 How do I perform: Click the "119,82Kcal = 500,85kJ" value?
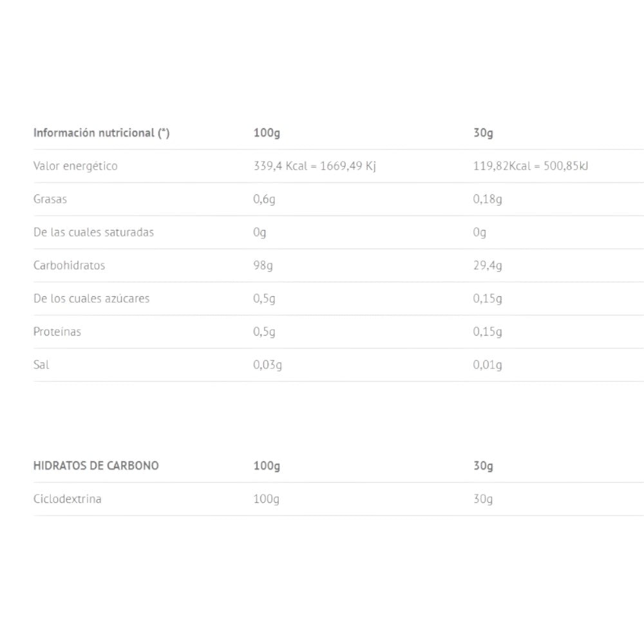click(531, 166)
